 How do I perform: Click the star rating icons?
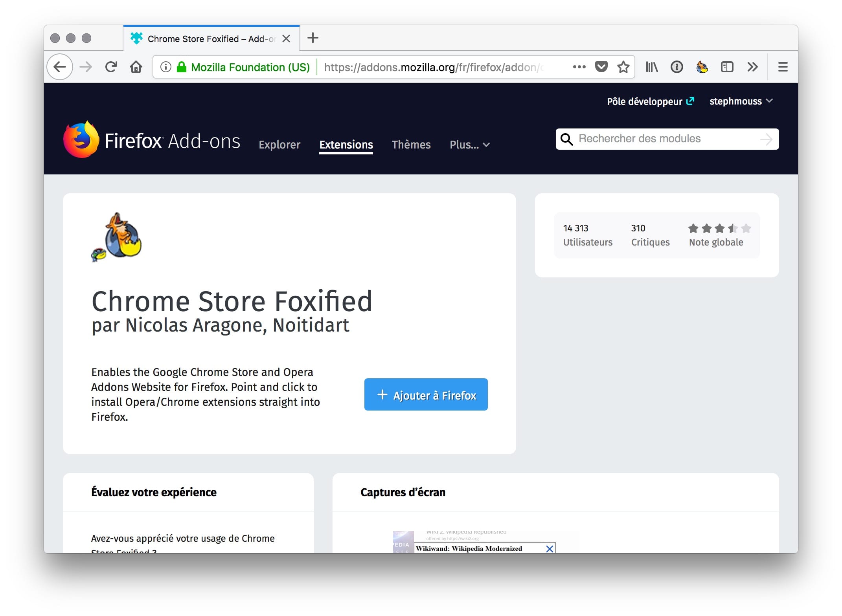coord(719,228)
